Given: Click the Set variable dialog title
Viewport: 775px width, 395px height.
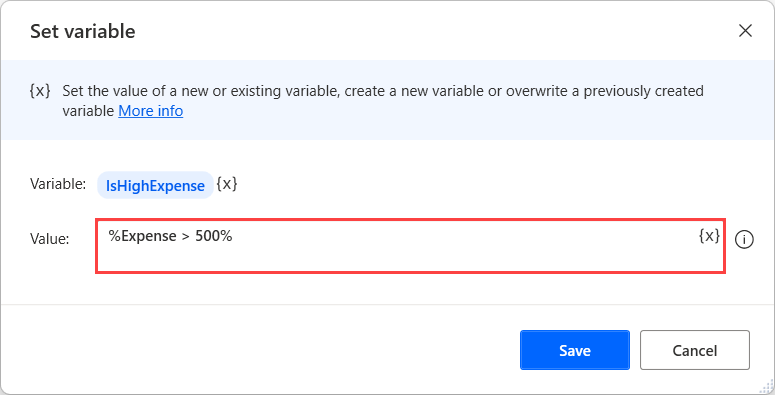Looking at the screenshot, I should point(83,31).
